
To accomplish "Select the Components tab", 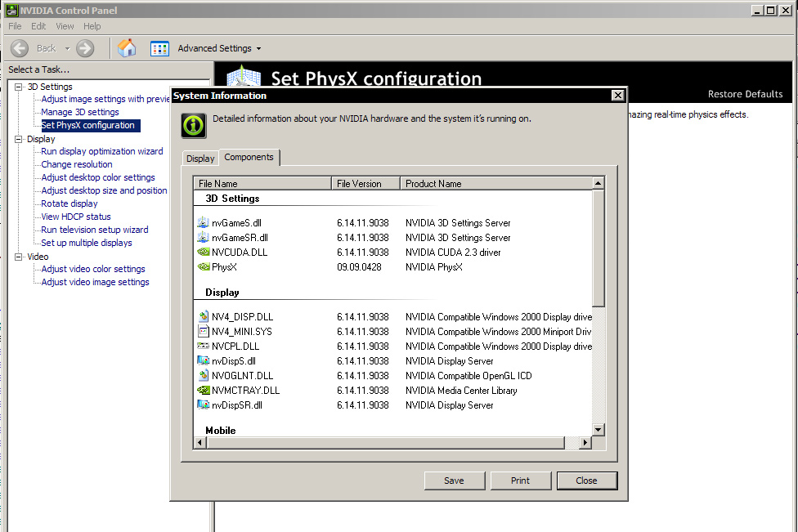I will click(x=249, y=157).
